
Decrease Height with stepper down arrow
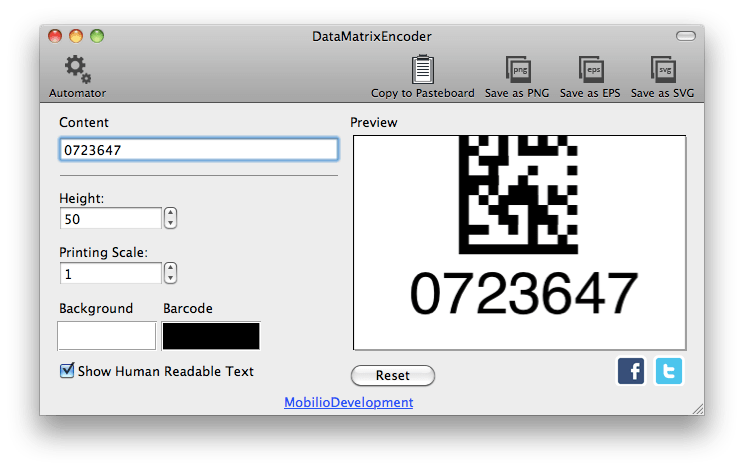[x=170, y=223]
